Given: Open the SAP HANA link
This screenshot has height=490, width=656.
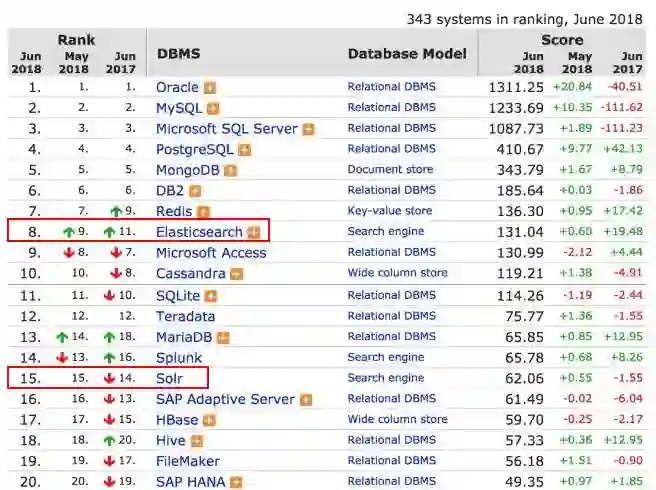Looking at the screenshot, I should coord(191,482).
